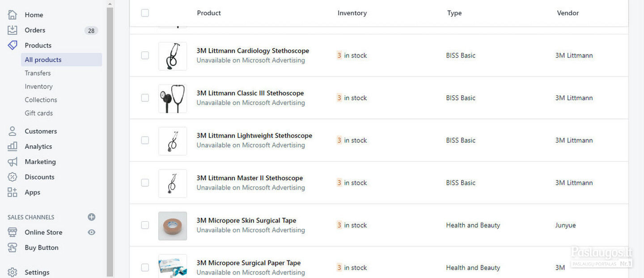Click the Home house icon

pos(13,15)
